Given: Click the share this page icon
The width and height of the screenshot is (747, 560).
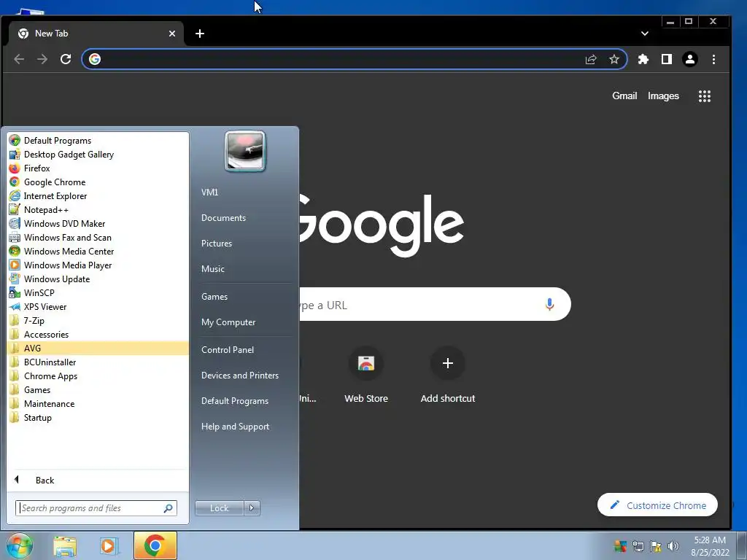Looking at the screenshot, I should pos(591,59).
